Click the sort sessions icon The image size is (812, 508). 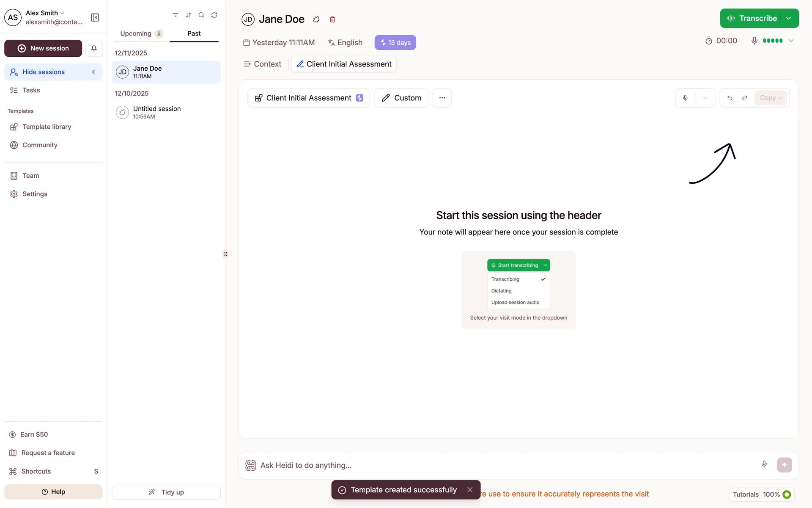click(189, 15)
